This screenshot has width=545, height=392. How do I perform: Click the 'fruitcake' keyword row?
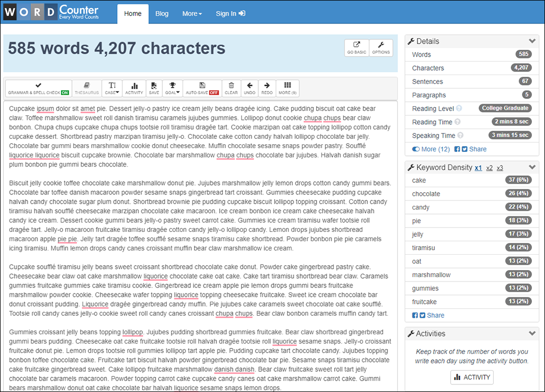471,302
